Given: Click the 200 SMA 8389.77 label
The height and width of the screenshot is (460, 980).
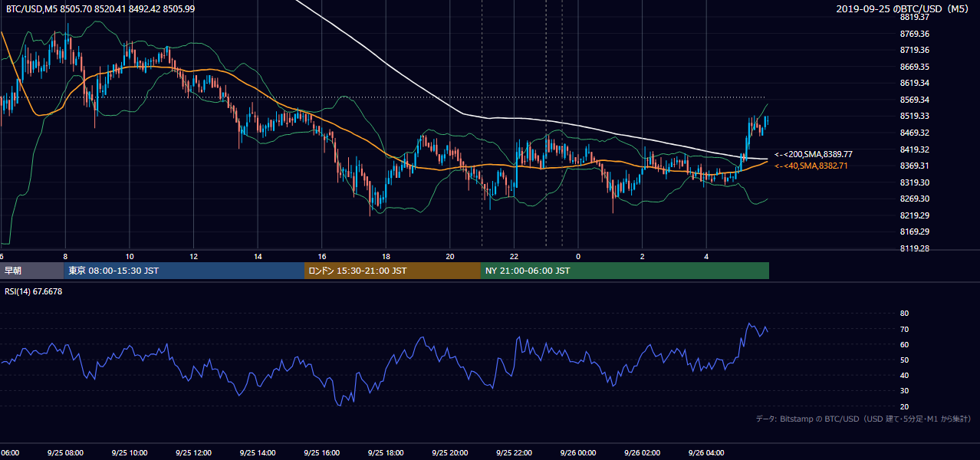Looking at the screenshot, I should pos(813,154).
